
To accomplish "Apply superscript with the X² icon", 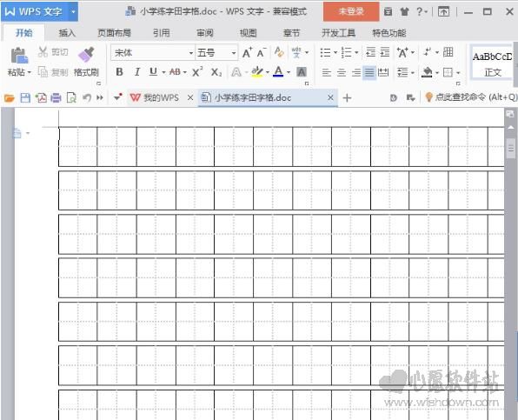I will coord(197,71).
